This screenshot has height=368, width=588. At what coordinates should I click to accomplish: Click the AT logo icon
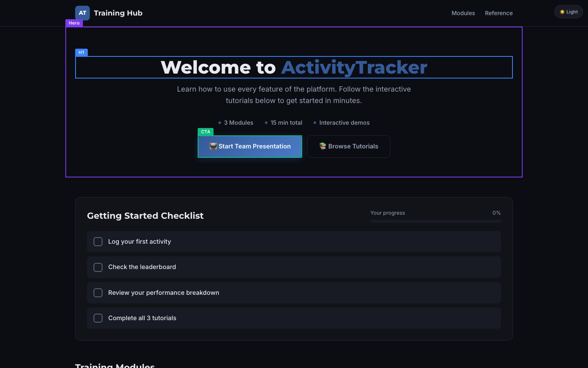click(x=82, y=13)
